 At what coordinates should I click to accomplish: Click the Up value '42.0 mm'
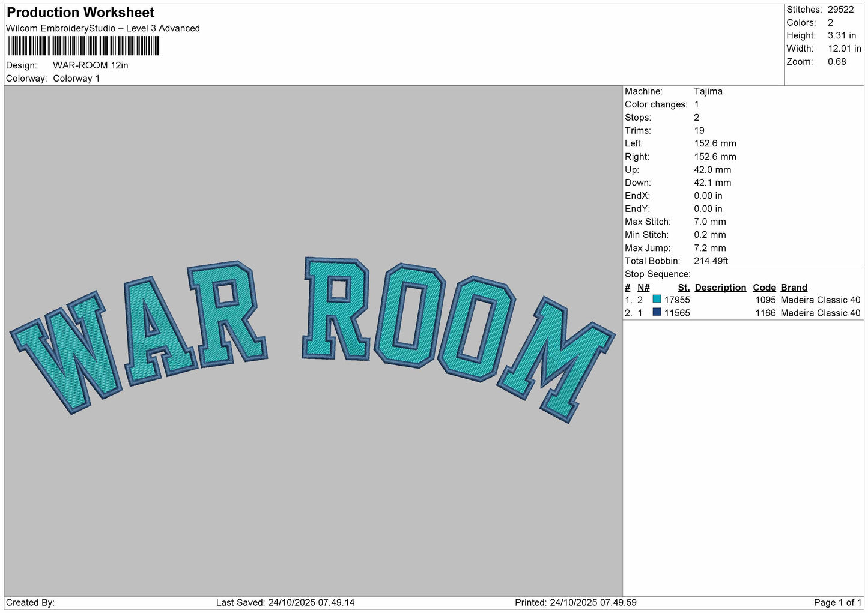[712, 170]
